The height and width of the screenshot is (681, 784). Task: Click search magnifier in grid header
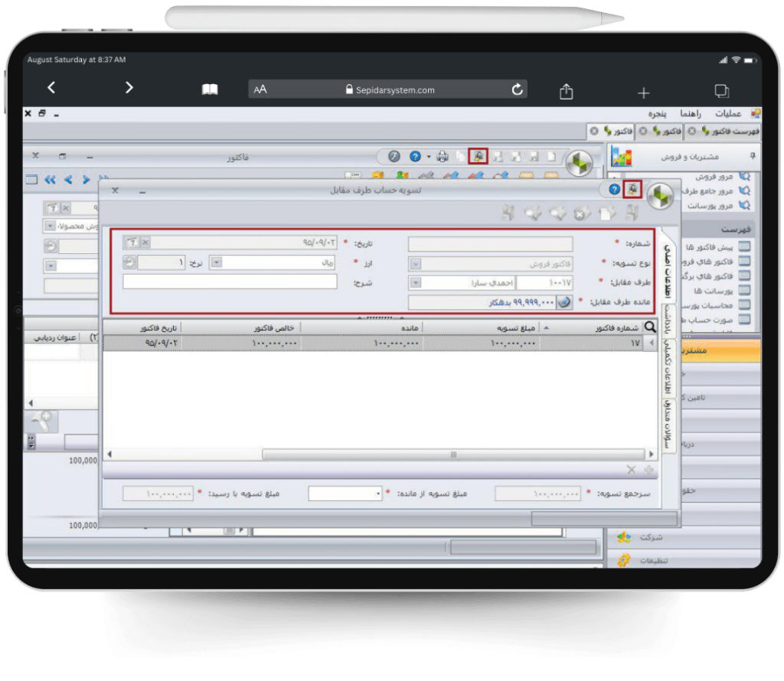pyautogui.click(x=650, y=327)
